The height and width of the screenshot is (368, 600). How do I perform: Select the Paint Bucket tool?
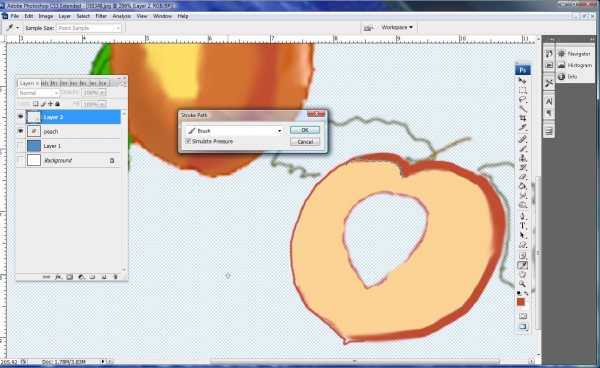(x=522, y=186)
